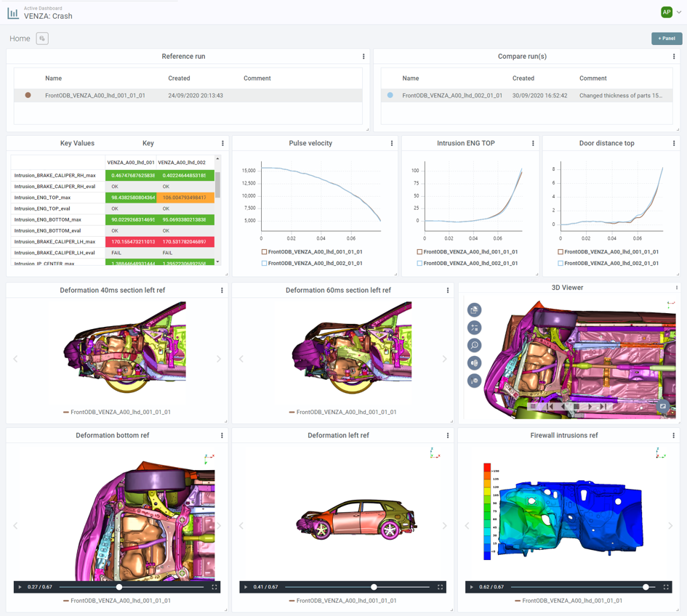The image size is (687, 616).
Task: Open Pulse velocity panel options menu
Action: [391, 143]
